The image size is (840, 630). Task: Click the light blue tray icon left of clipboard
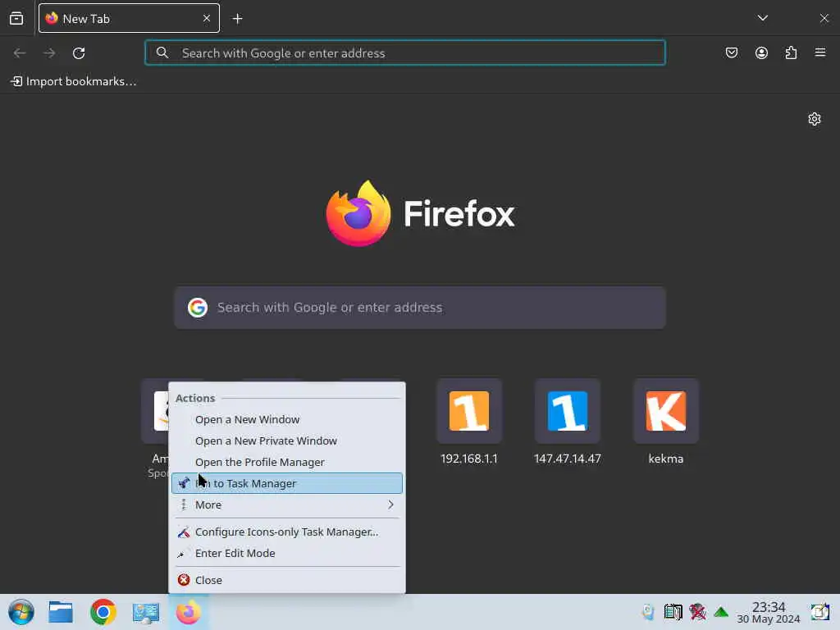pyautogui.click(x=648, y=612)
